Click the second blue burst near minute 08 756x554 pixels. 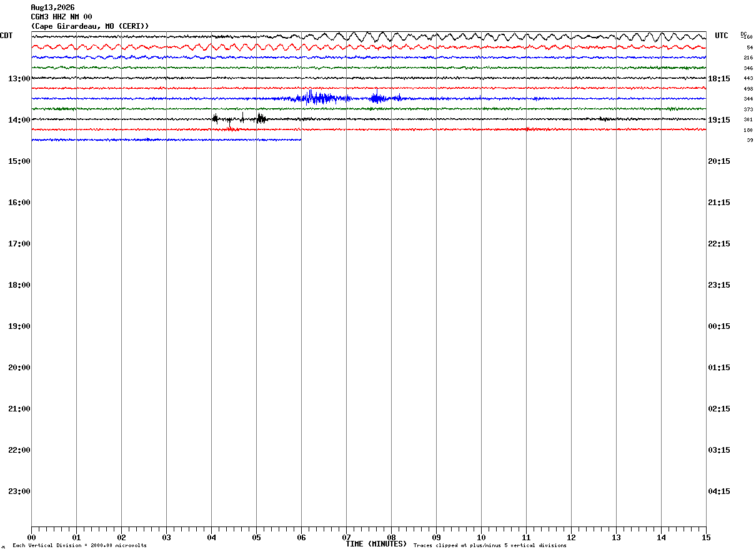coord(377,98)
